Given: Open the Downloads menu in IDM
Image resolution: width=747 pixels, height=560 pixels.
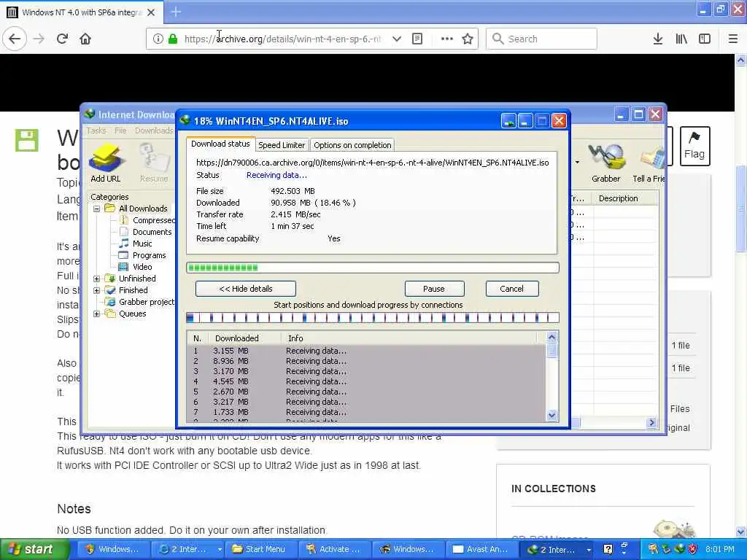Looking at the screenshot, I should click(x=154, y=131).
